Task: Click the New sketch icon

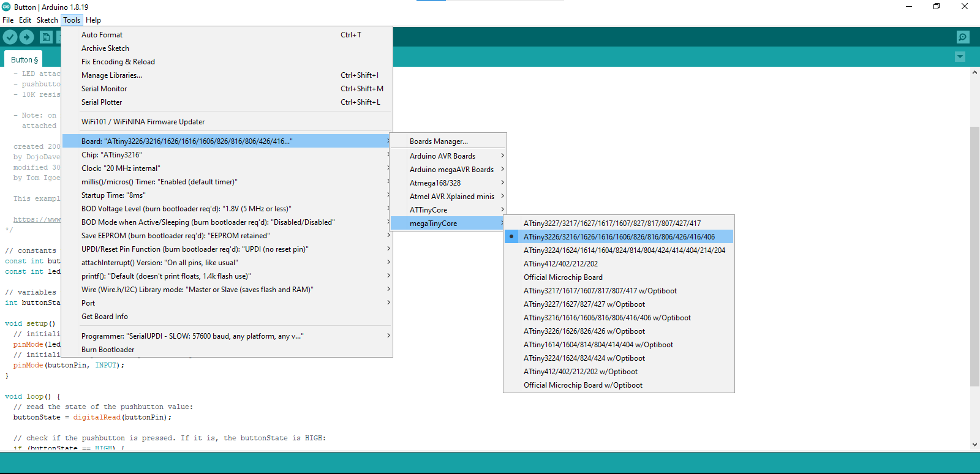Action: [46, 37]
